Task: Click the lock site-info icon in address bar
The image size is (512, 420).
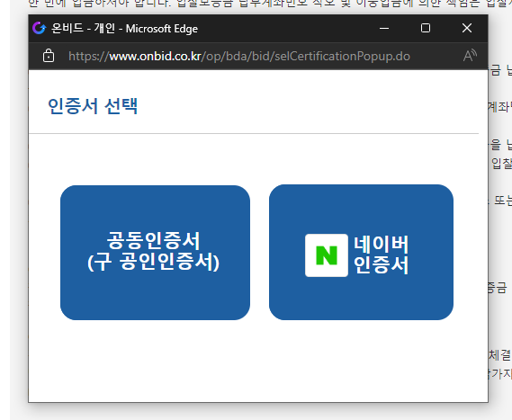Action: (x=49, y=56)
